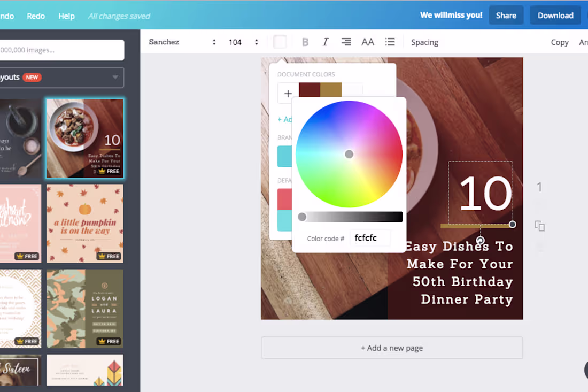Apply a bulleted list to the text
This screenshot has width=588, height=392.
point(390,42)
